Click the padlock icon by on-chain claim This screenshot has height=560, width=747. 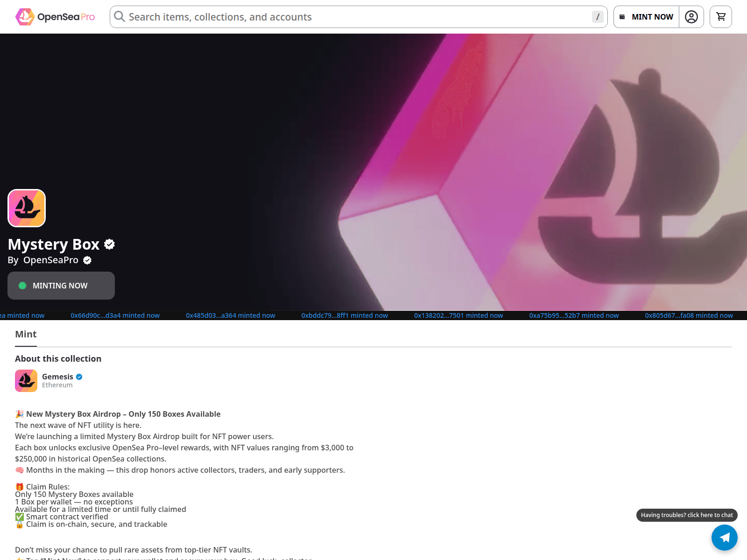point(20,524)
